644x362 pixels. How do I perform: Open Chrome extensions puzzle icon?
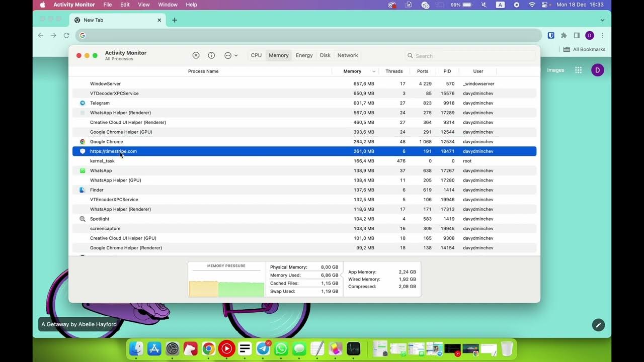564,35
